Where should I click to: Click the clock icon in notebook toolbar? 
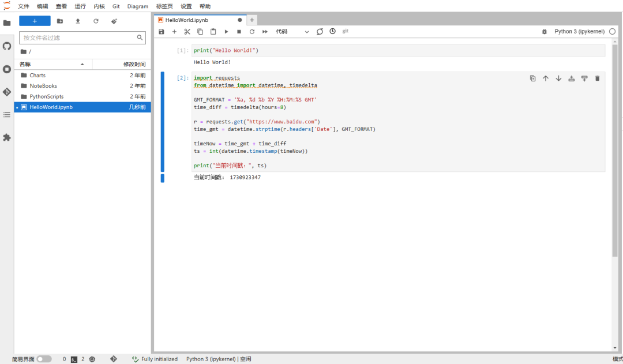click(x=333, y=31)
